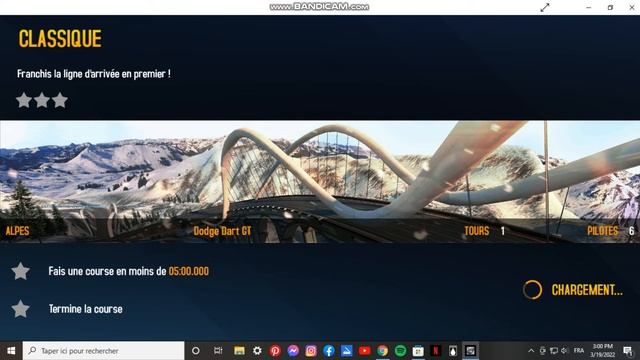This screenshot has height=360, width=640.
Task: Click 'Franchis la ligne d'arrivée en premier !' text
Action: [x=94, y=74]
